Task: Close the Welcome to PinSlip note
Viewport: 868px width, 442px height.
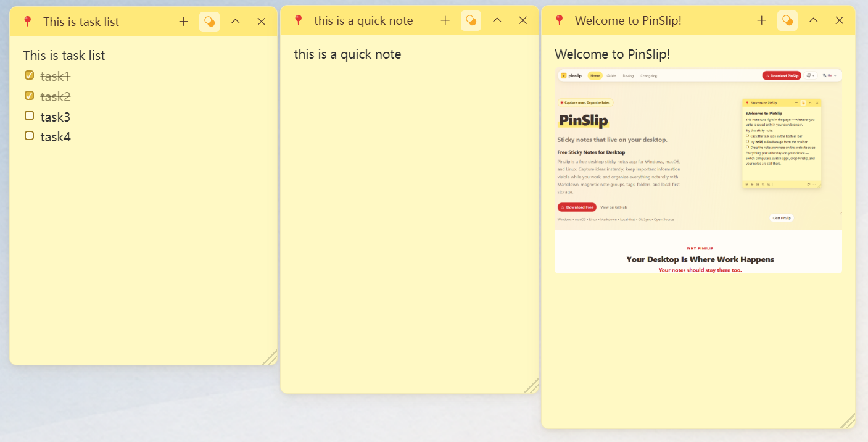Action: point(839,20)
